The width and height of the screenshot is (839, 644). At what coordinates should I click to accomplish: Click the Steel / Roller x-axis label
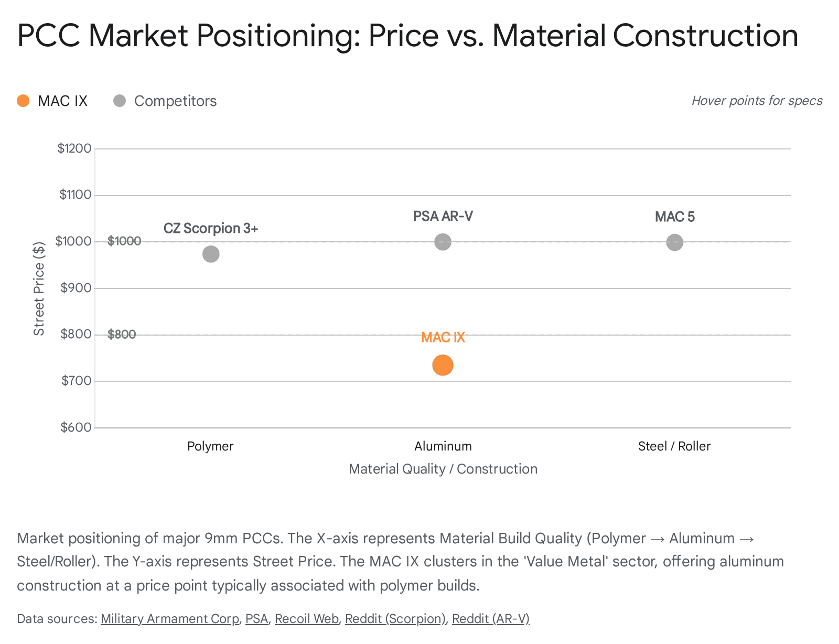point(674,446)
